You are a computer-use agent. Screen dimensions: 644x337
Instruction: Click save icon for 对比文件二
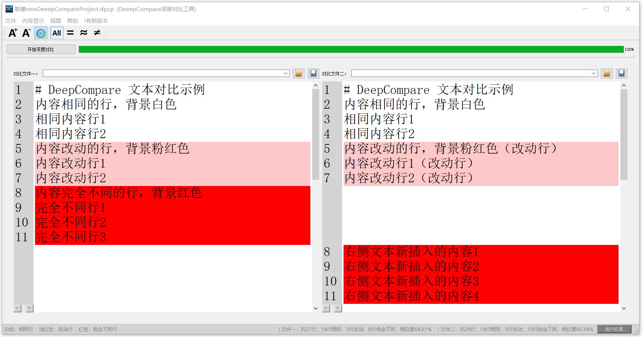tap(622, 74)
